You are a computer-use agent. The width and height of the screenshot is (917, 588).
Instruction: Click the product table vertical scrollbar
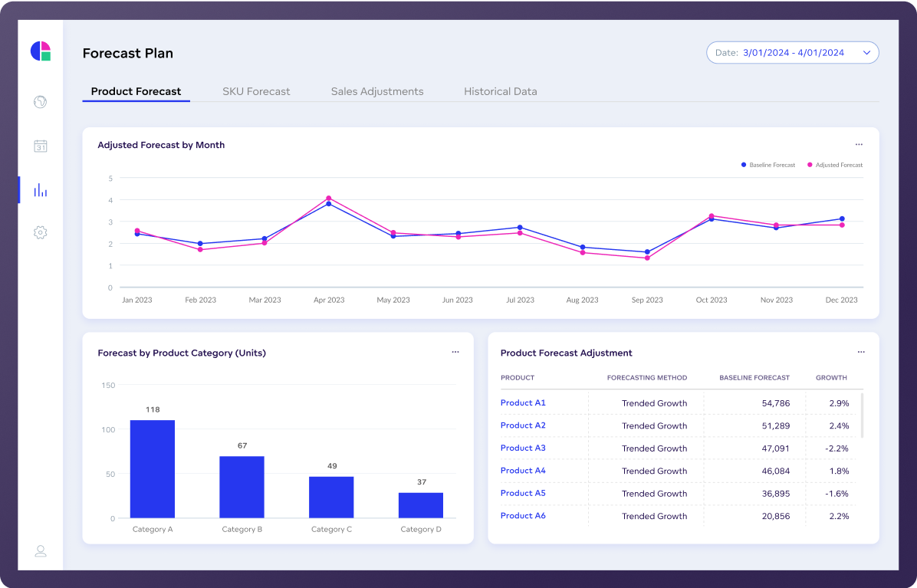pos(863,415)
